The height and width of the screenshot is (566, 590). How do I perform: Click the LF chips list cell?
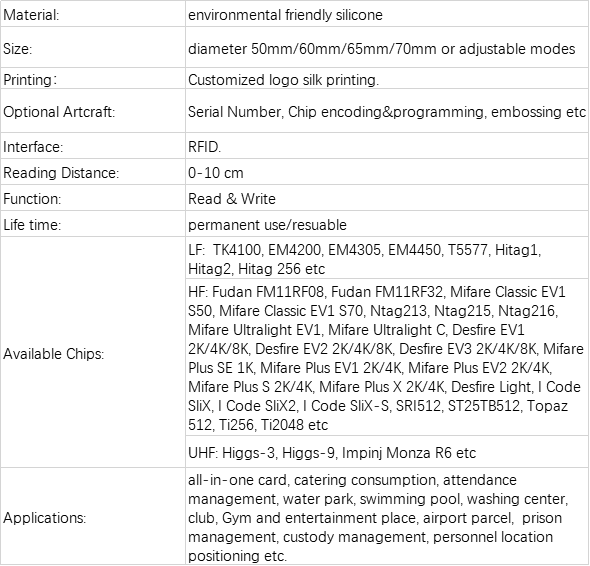click(x=387, y=258)
